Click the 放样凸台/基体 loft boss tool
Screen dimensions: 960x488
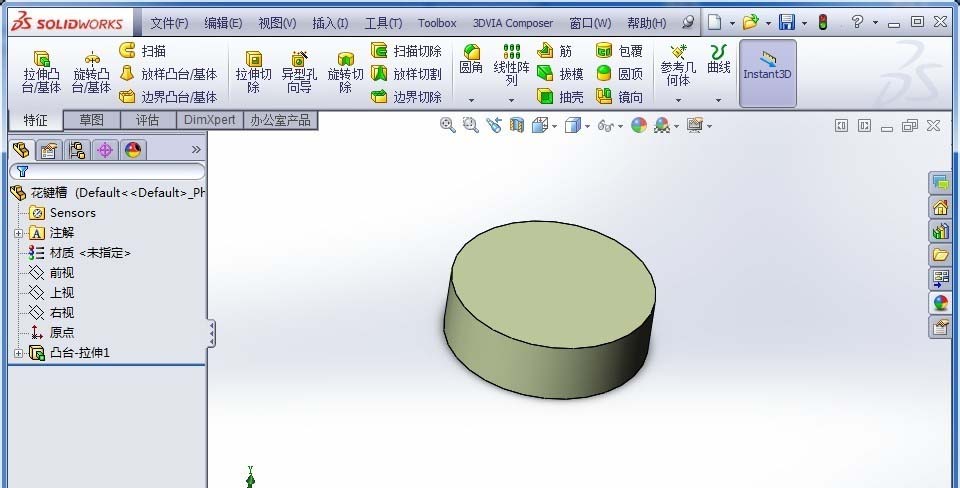tap(168, 74)
